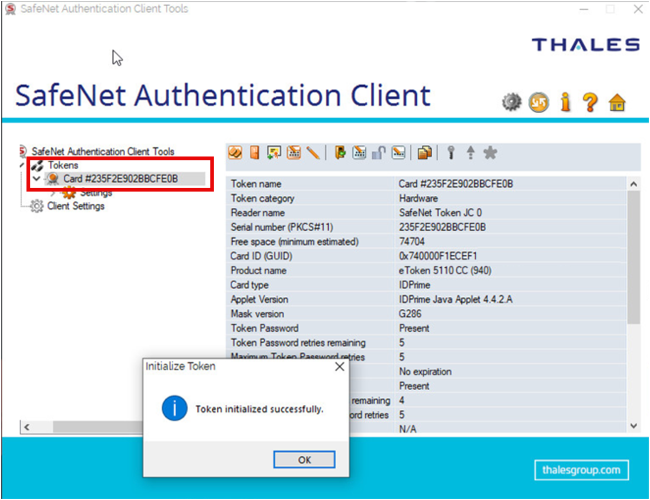Click the Import Certificate toolbar icon

[x=274, y=153]
